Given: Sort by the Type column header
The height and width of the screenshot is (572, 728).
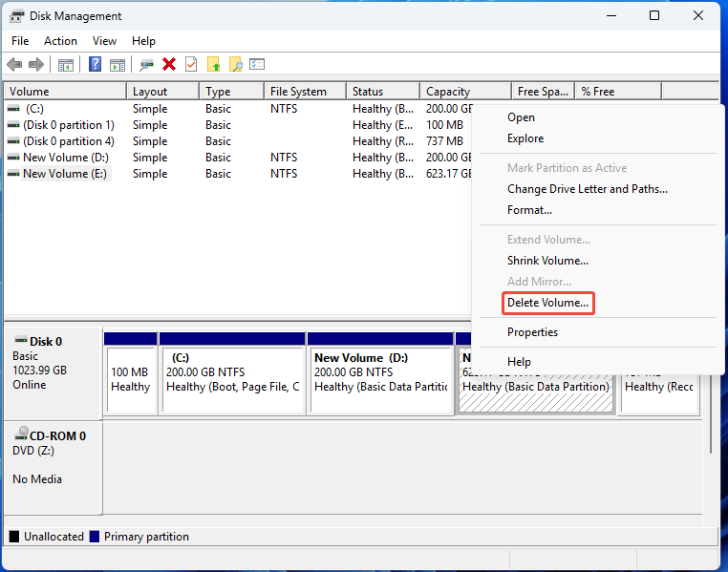Looking at the screenshot, I should point(231,92).
